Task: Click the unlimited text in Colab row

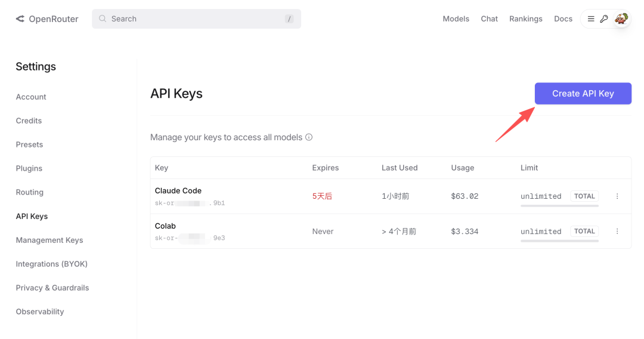Action: pos(541,232)
